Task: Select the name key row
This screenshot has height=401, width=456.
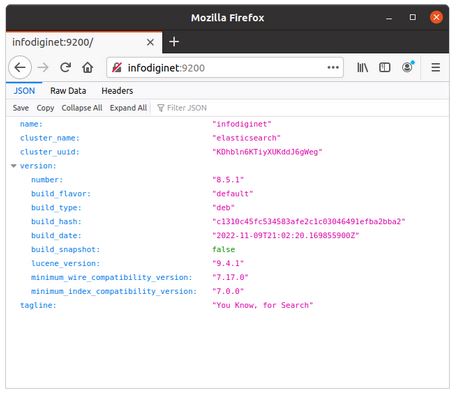Action: pyautogui.click(x=31, y=124)
